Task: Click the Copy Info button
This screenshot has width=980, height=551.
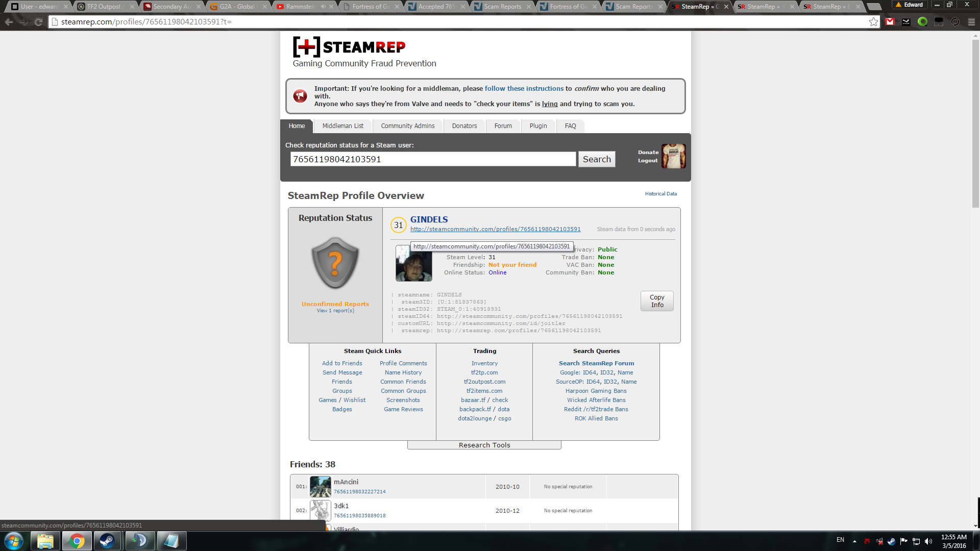Action: click(x=656, y=301)
